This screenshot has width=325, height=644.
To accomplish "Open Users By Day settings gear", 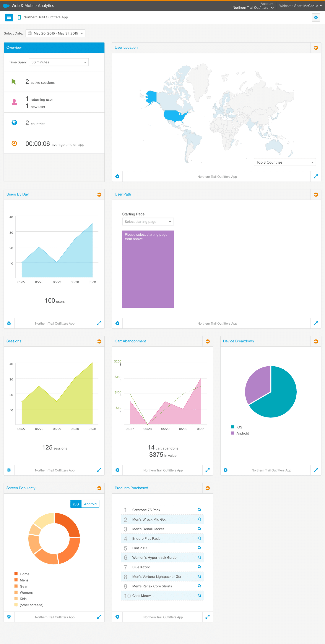I will [x=9, y=323].
